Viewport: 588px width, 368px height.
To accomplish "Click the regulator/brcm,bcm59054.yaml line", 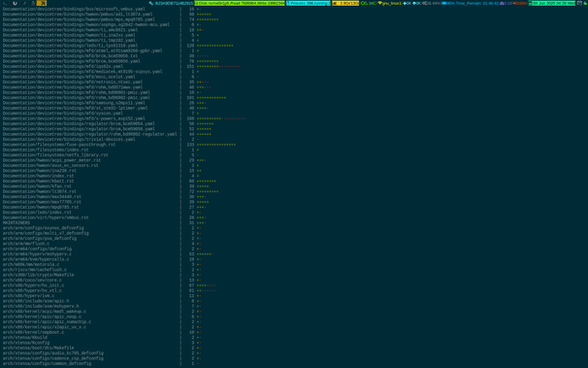I will click(79, 123).
